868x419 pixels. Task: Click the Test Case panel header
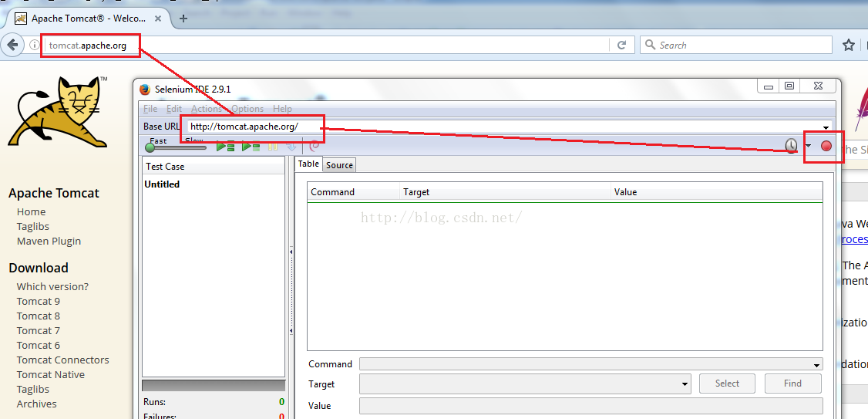point(213,166)
